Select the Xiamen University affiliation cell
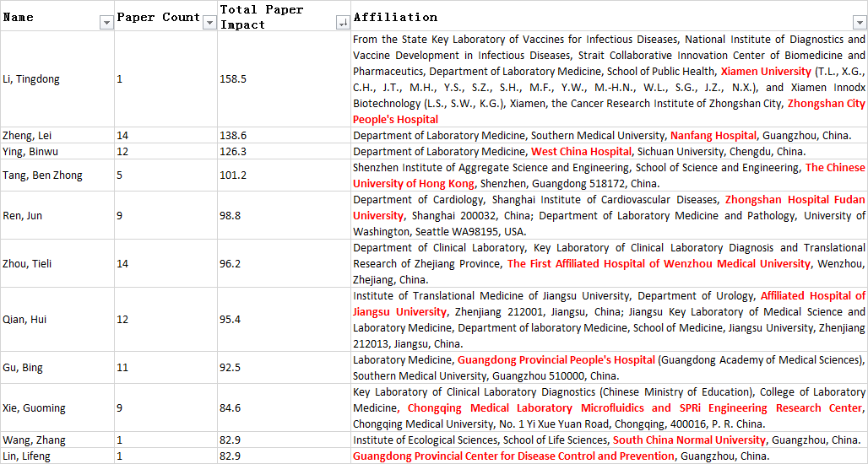The height and width of the screenshot is (464, 868). [x=609, y=79]
